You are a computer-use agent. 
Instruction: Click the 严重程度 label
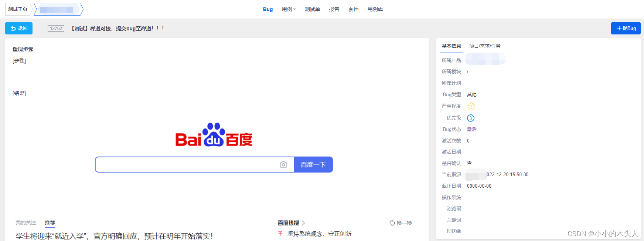[451, 106]
